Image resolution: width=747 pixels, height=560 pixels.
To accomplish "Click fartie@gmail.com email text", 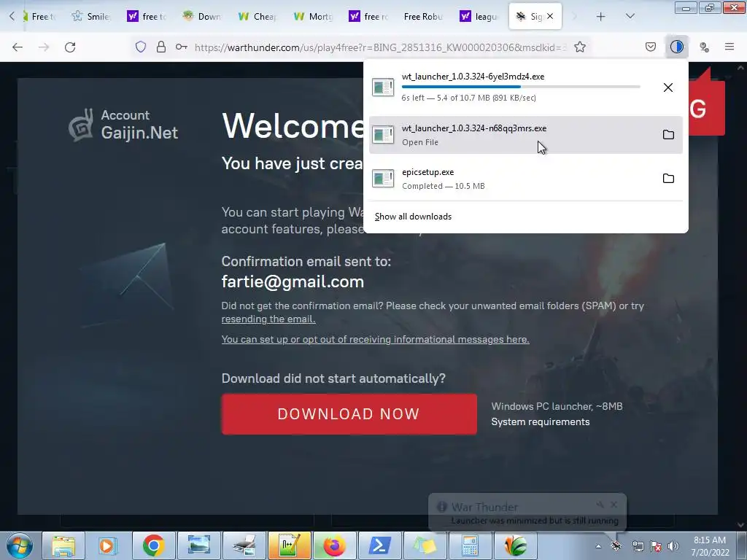I will (x=293, y=281).
